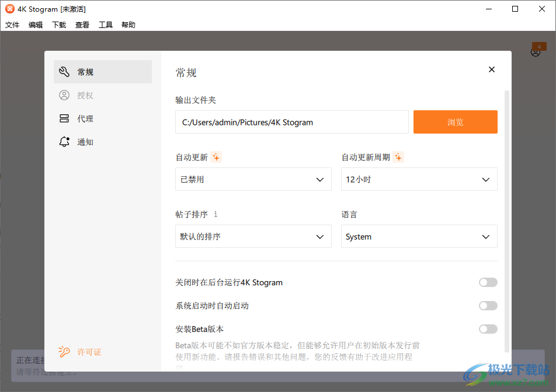Enable 系统启动时自动启动 switch

pyautogui.click(x=488, y=306)
